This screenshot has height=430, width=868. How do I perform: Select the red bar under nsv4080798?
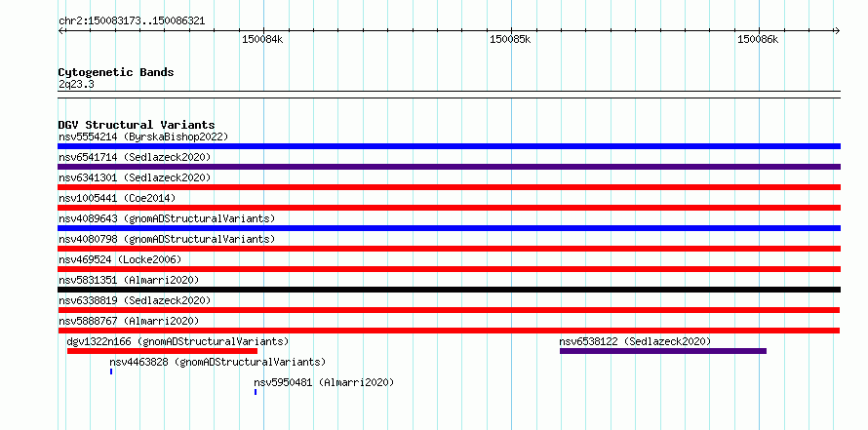(x=449, y=249)
